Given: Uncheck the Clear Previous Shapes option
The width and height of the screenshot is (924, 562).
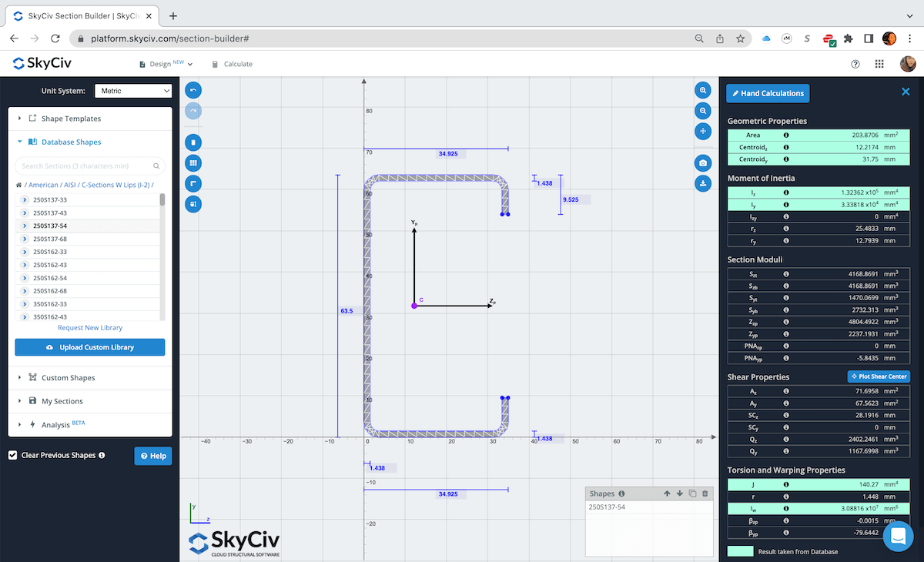Looking at the screenshot, I should 12,455.
